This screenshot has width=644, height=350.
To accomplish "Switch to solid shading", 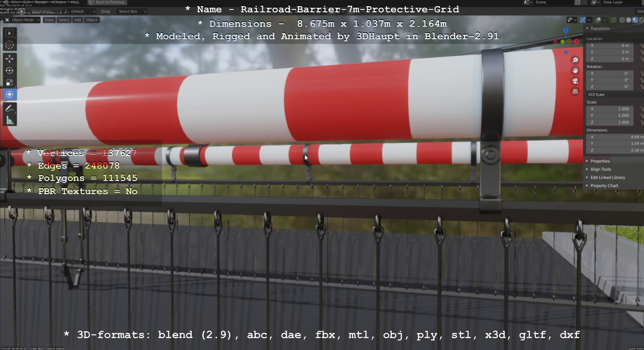I will [629, 20].
